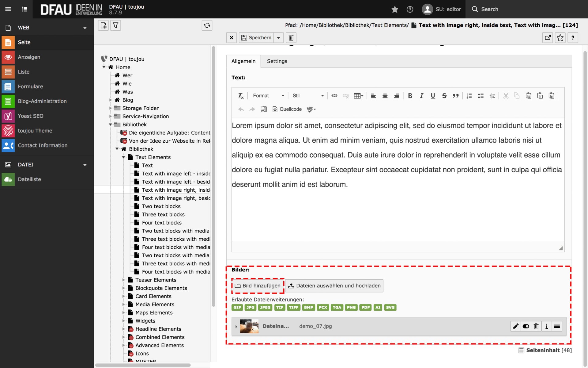Open the Format dropdown
The image size is (588, 368).
click(269, 96)
